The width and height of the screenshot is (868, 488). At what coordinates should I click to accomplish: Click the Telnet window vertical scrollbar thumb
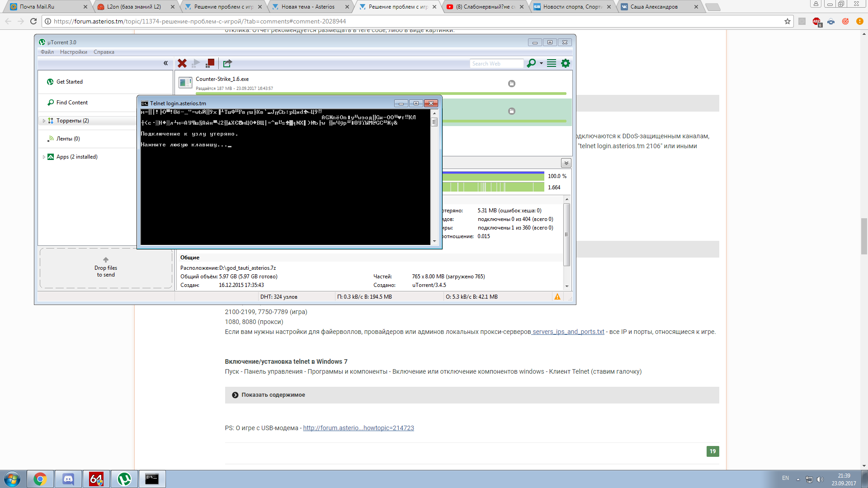pos(434,122)
